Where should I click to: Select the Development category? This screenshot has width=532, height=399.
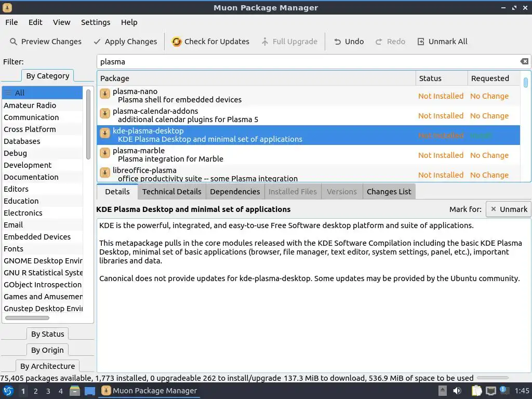click(x=43, y=165)
